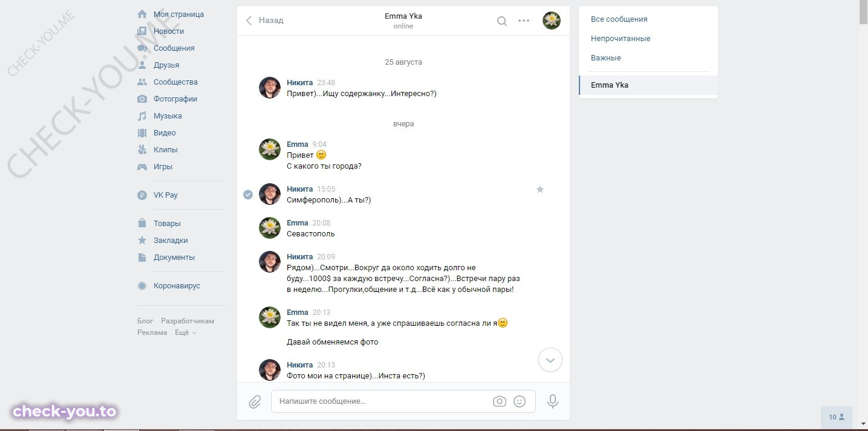
Task: Open the online friends counter showing 10
Action: click(837, 417)
